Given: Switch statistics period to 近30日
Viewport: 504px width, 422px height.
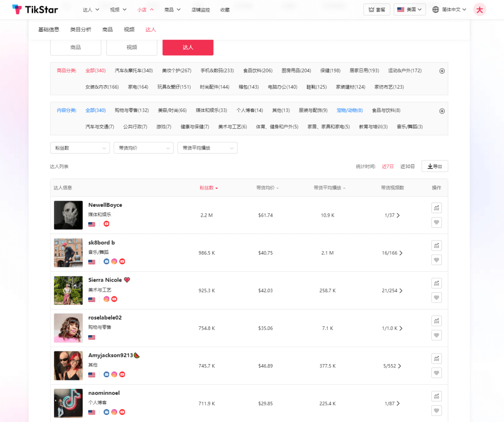Looking at the screenshot, I should 407,166.
